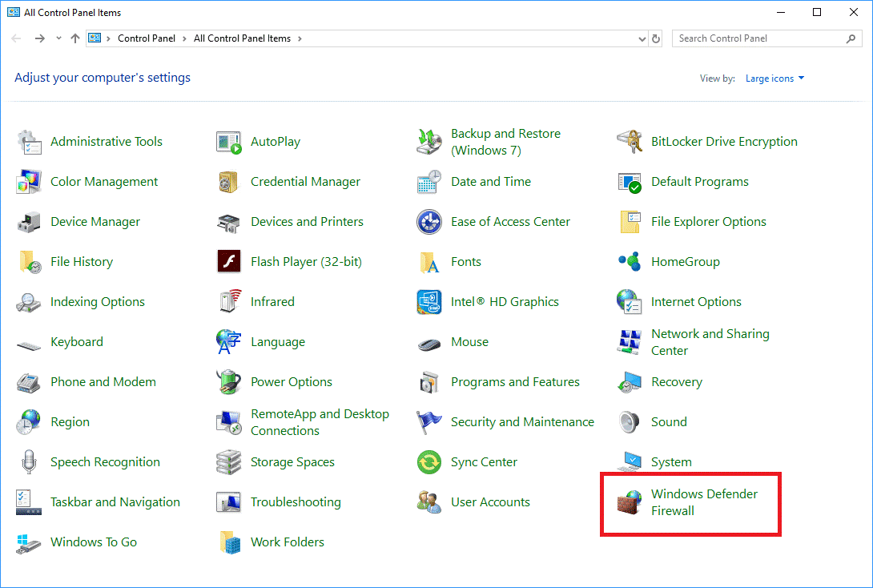Open the Infrared icon

(229, 301)
